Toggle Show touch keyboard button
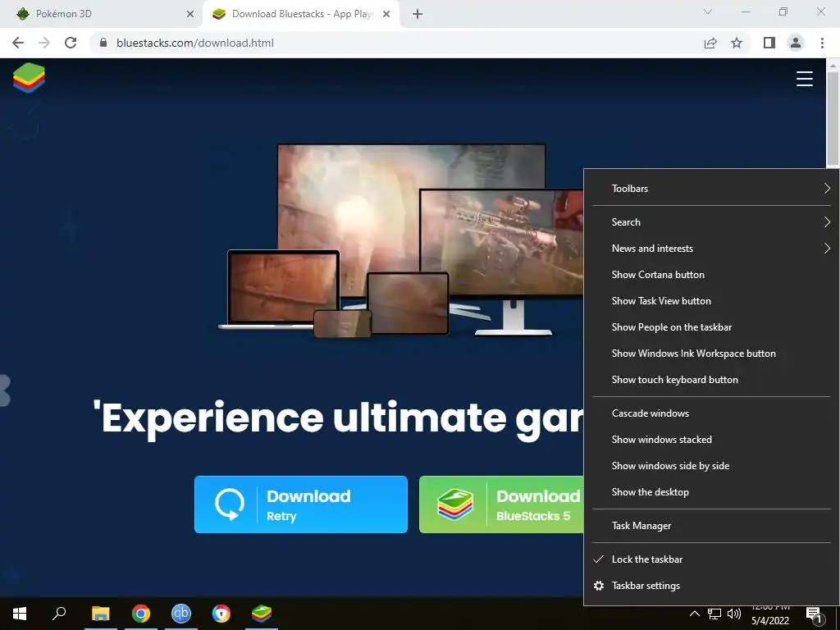840x630 pixels. pyautogui.click(x=711, y=379)
